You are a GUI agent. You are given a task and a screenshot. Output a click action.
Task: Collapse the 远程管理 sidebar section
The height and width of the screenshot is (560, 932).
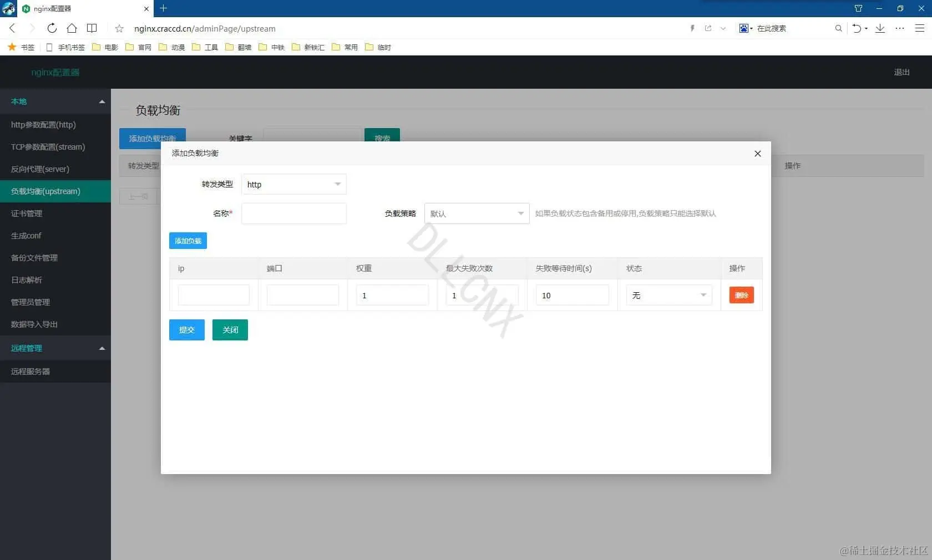pyautogui.click(x=102, y=348)
